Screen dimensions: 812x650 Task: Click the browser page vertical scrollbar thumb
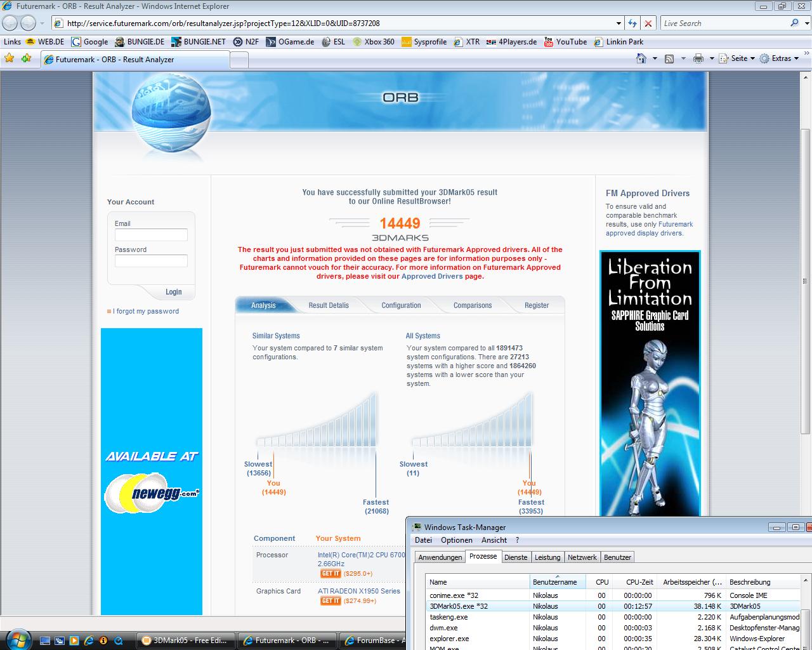click(806, 281)
